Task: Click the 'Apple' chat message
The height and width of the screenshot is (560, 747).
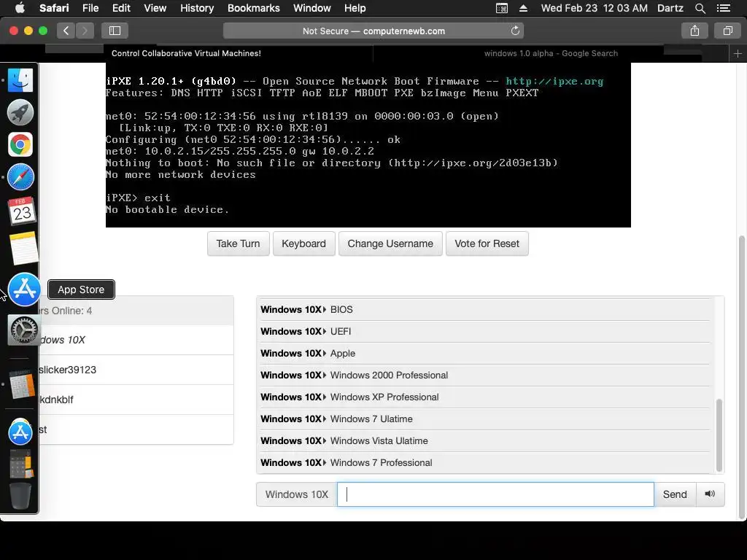Action: click(485, 354)
